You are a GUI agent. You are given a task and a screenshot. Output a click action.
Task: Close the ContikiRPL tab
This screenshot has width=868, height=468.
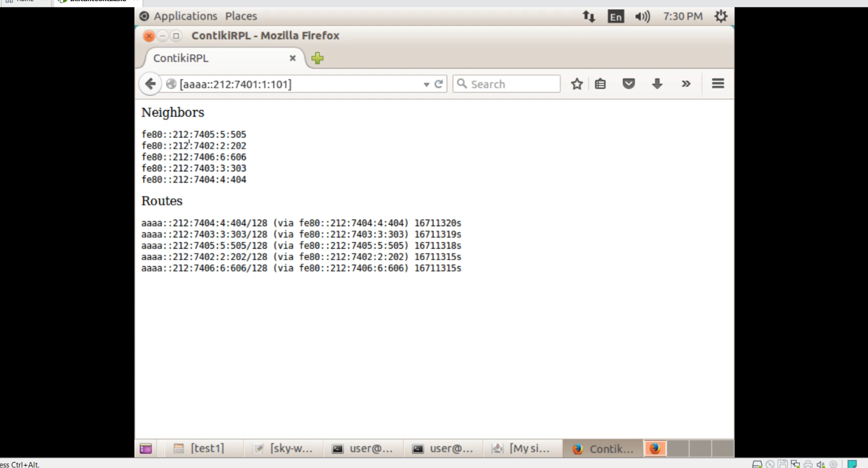[292, 58]
